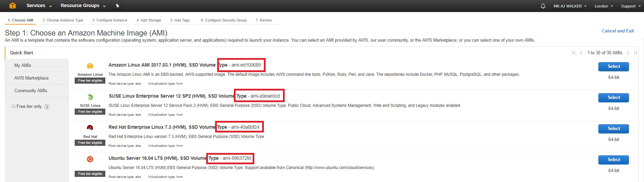Click the Cancel and Exit link

click(x=618, y=31)
